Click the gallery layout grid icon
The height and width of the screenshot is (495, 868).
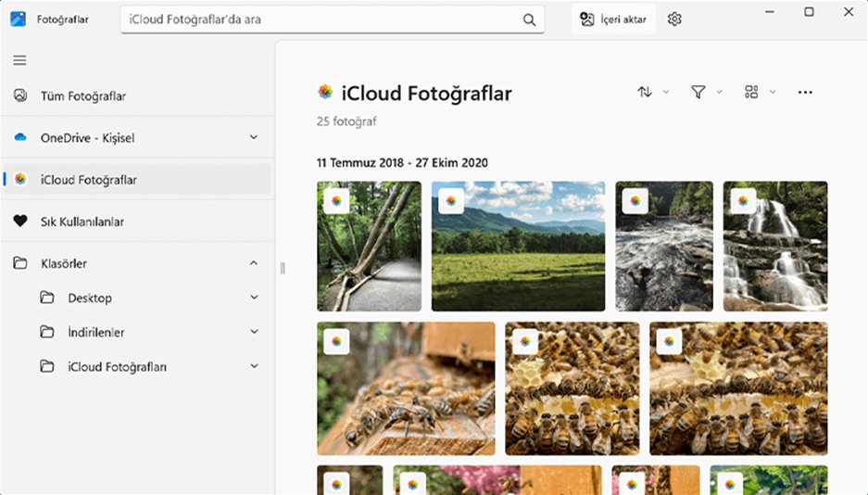[751, 92]
